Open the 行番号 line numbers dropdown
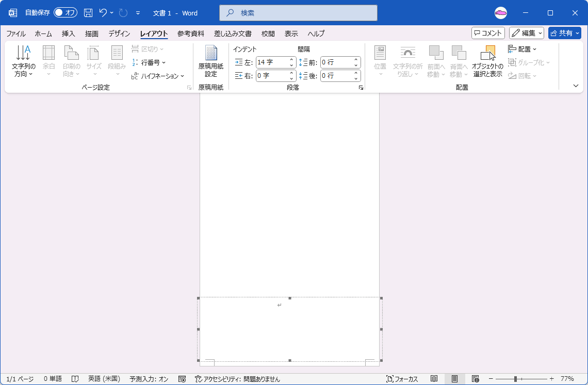Image resolution: width=588 pixels, height=385 pixels. point(149,62)
